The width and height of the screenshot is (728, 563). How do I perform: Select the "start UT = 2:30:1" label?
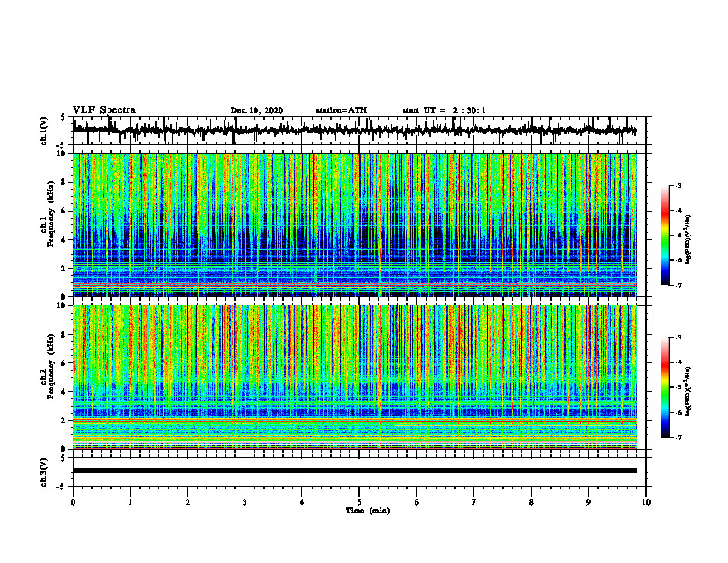click(444, 110)
